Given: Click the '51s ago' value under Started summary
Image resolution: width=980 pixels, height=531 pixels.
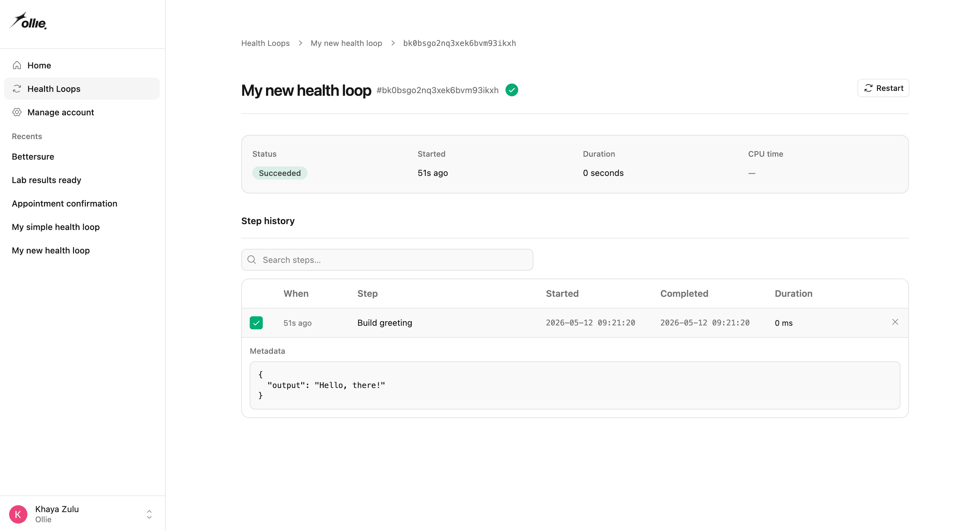Looking at the screenshot, I should (x=433, y=173).
